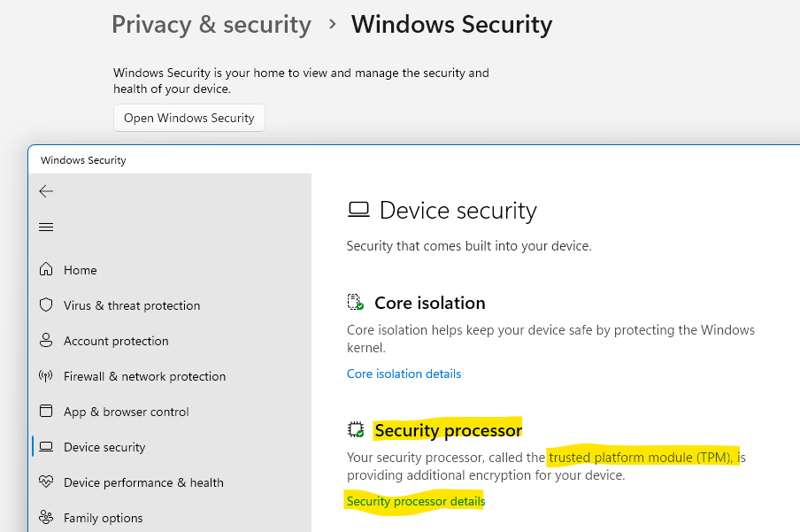The height and width of the screenshot is (532, 800).
Task: Select Virus & threat protection menu item
Action: pos(132,305)
